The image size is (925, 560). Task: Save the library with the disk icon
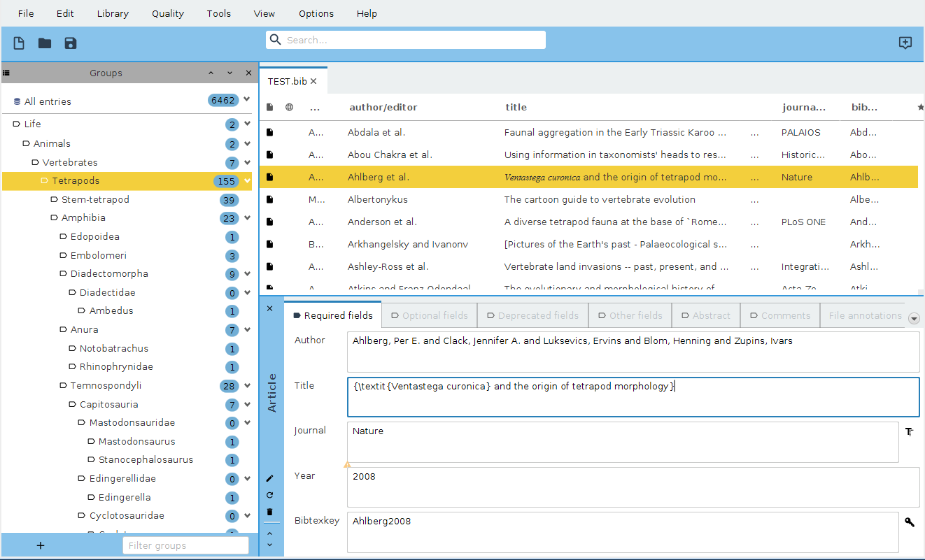click(70, 43)
